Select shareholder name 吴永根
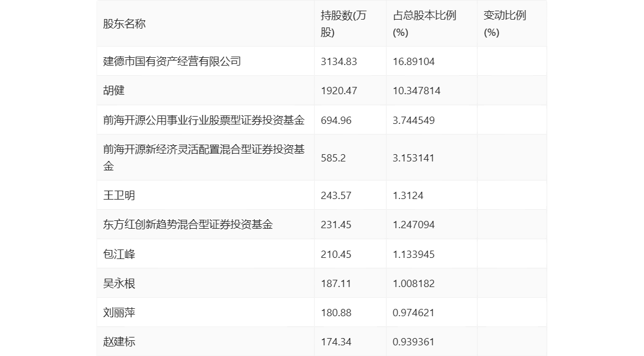The height and width of the screenshot is (356, 644). [x=119, y=283]
